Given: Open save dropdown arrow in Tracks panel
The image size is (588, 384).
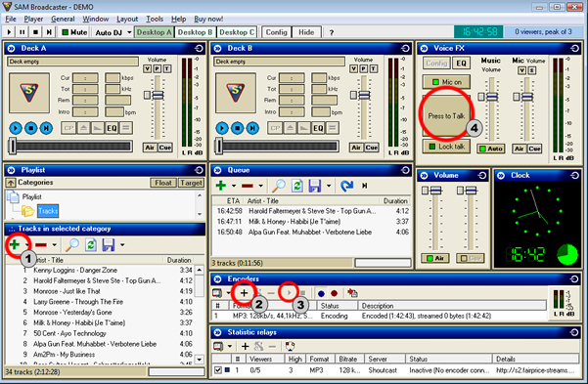Looking at the screenshot, I should pyautogui.click(x=122, y=245).
